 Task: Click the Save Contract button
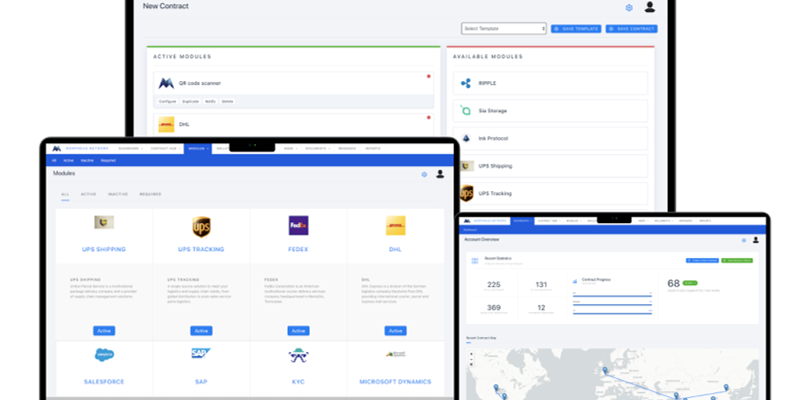point(631,29)
